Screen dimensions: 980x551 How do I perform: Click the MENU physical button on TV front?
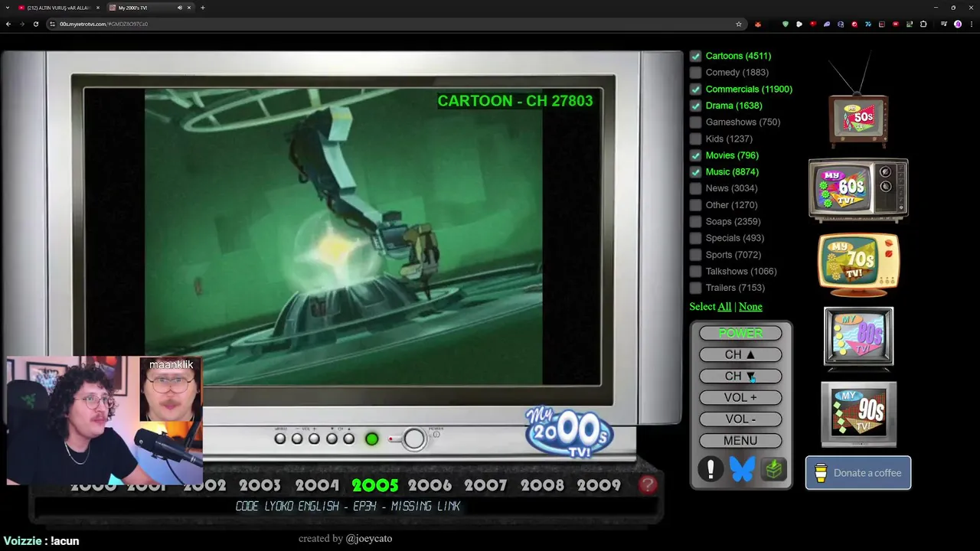click(x=280, y=439)
